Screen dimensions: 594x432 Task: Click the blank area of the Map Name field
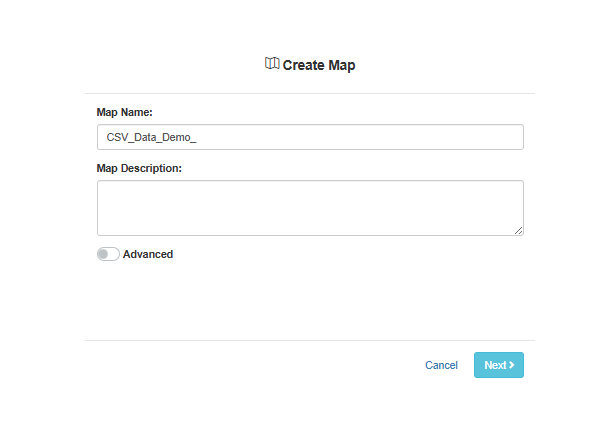point(360,137)
